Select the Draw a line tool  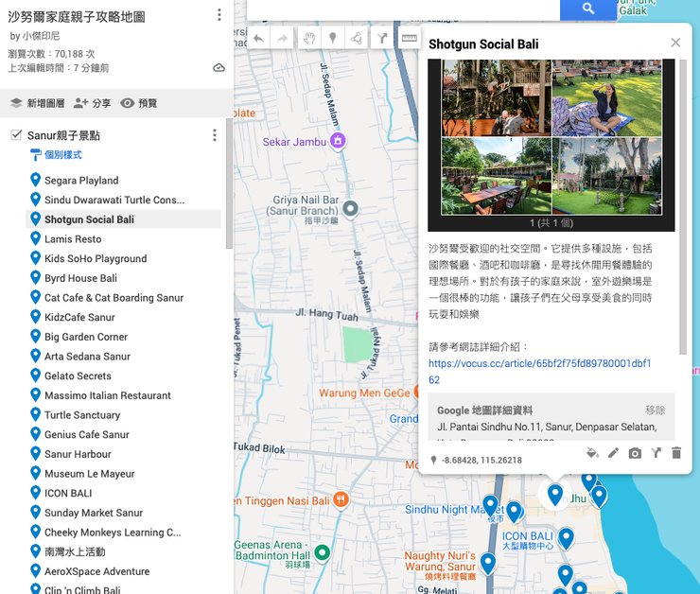[357, 39]
